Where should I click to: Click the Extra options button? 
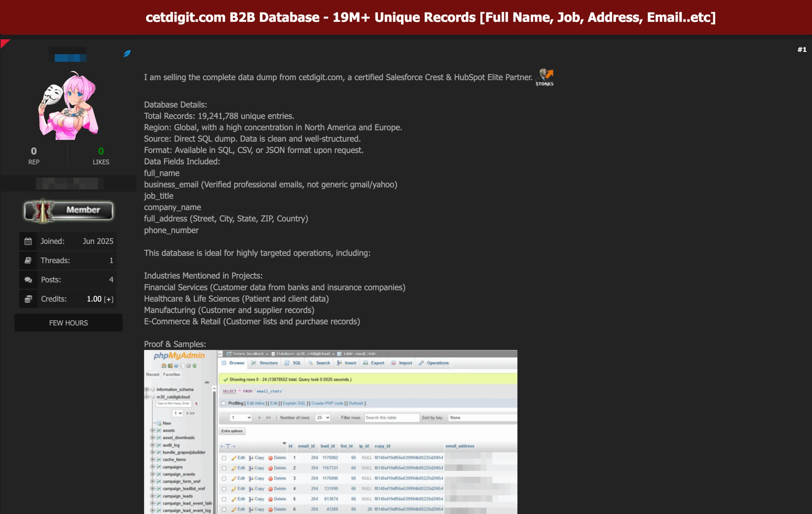click(x=232, y=431)
